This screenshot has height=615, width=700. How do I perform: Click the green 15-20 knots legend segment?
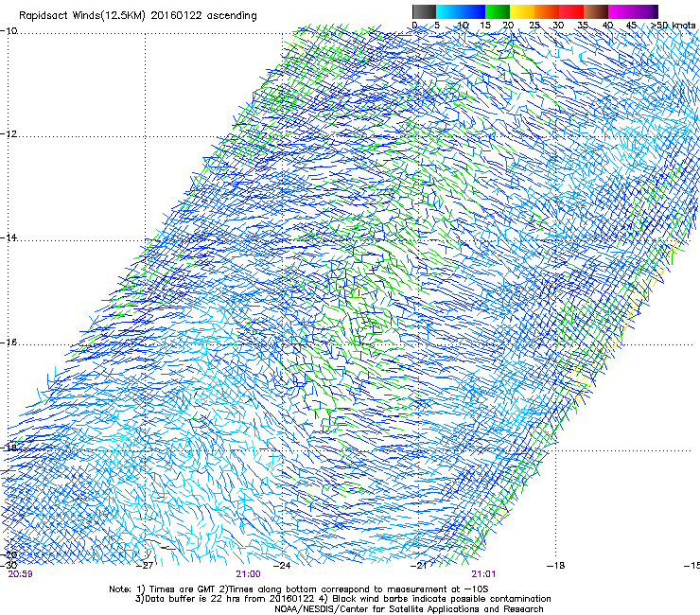pos(498,11)
